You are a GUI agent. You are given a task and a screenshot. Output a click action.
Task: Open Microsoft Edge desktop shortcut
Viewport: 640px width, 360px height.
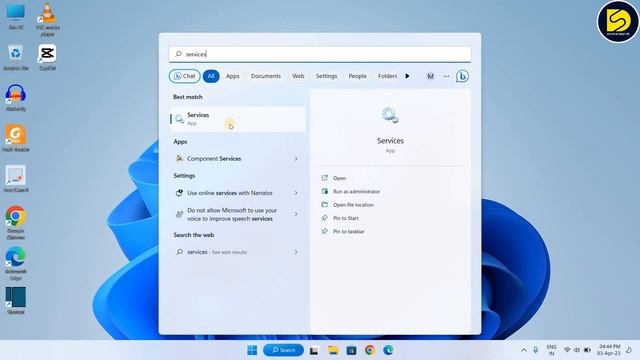(16, 263)
